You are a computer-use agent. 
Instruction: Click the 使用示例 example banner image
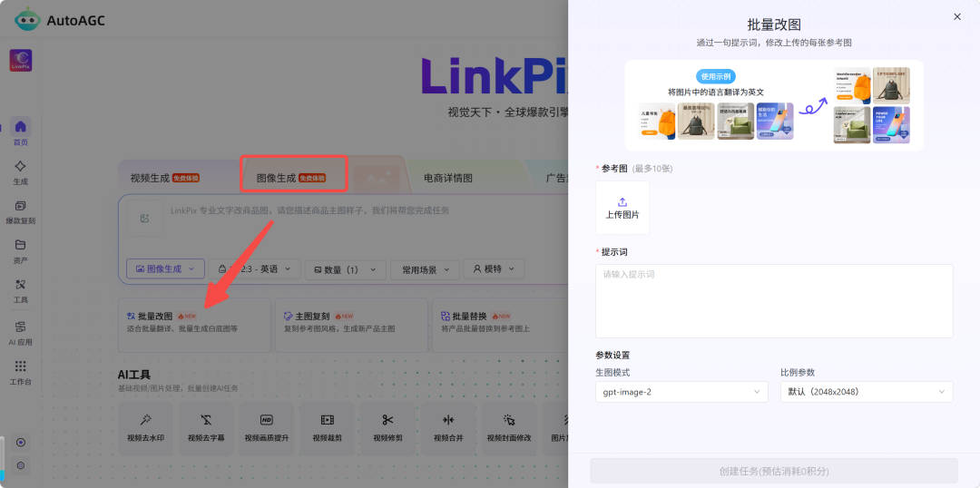point(774,105)
